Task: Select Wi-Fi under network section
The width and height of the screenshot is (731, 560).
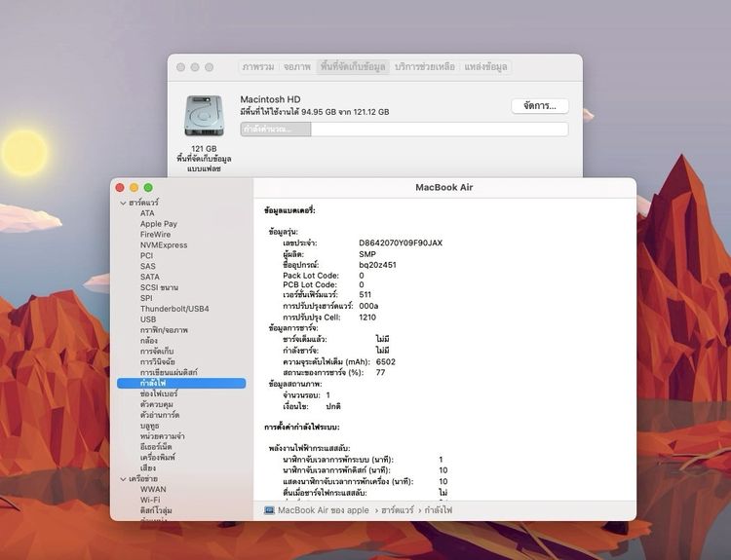Action: click(150, 500)
